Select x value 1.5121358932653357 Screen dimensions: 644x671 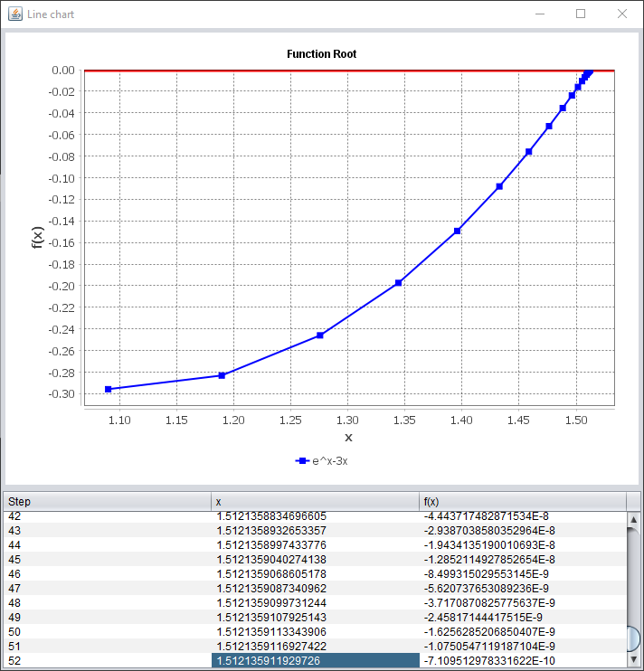pos(316,530)
